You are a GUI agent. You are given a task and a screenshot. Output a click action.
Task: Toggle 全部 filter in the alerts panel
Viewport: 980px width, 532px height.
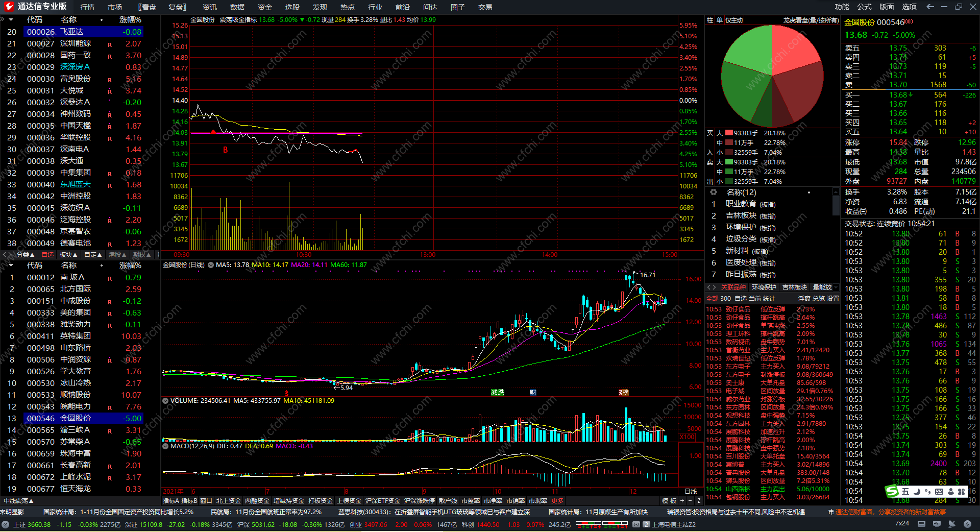pyautogui.click(x=713, y=299)
